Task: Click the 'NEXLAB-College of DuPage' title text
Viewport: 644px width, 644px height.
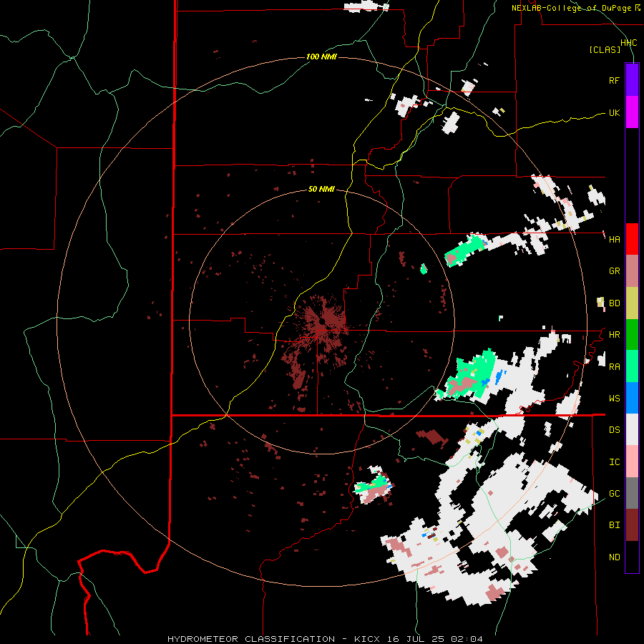Action: (x=571, y=8)
